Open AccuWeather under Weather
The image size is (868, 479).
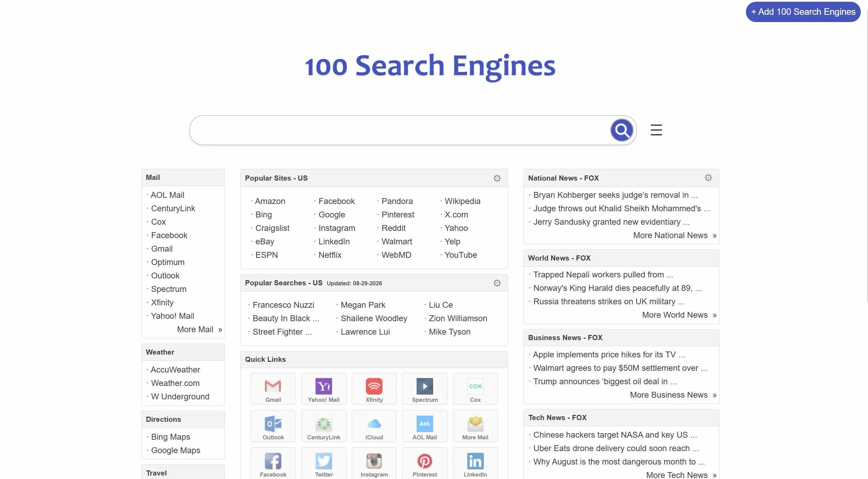[176, 370]
